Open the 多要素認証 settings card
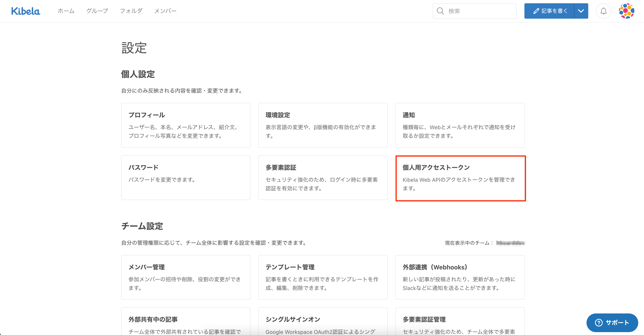Screen dimensions: 644x335 tap(323, 177)
